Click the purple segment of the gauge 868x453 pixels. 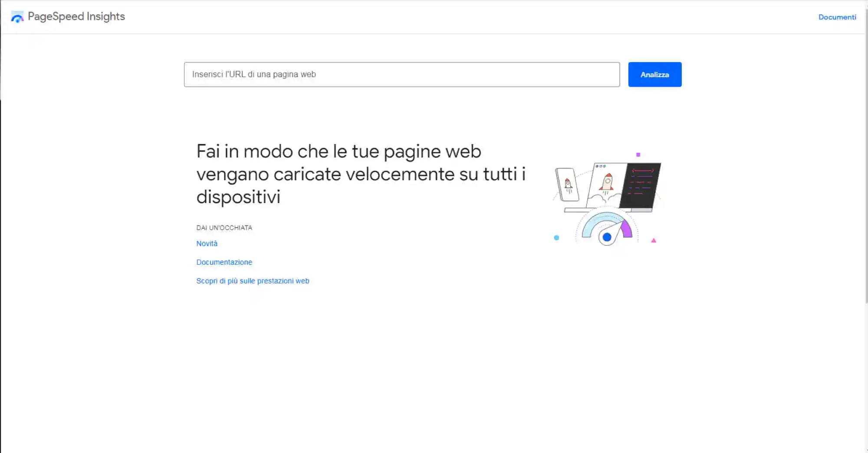click(x=626, y=229)
